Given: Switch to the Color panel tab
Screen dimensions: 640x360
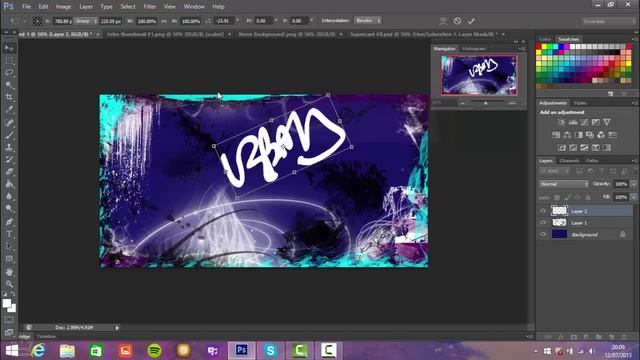Looking at the screenshot, I should 545,39.
